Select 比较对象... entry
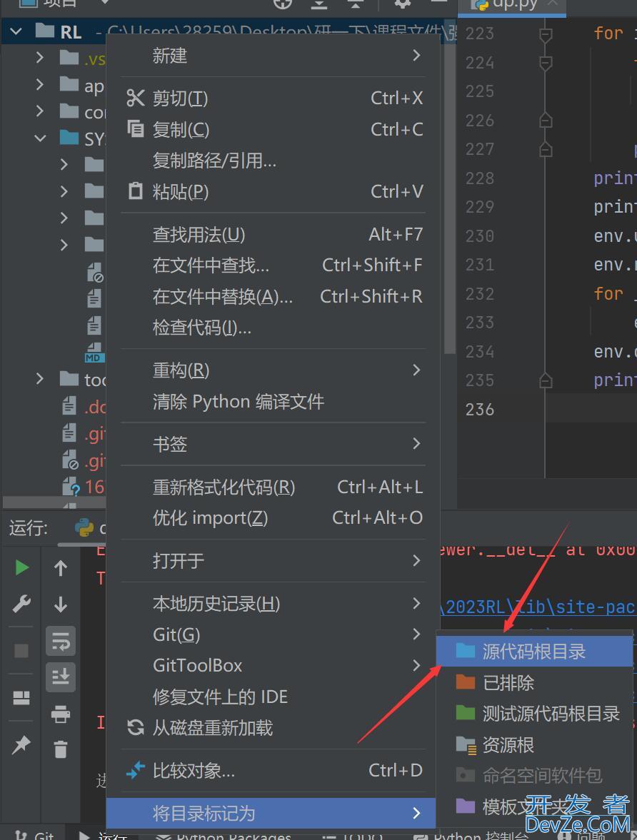Screen dimensions: 637x840 click(274, 771)
